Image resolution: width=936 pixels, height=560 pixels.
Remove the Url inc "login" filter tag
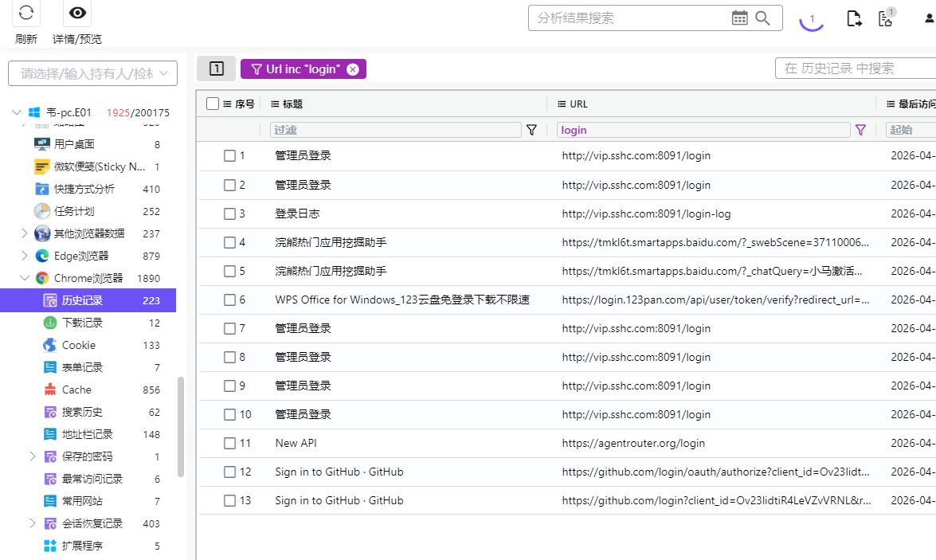[353, 69]
